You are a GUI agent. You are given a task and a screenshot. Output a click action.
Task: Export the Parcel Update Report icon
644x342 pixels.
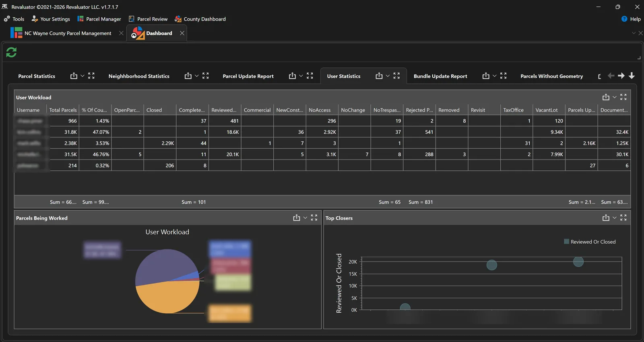tap(292, 76)
